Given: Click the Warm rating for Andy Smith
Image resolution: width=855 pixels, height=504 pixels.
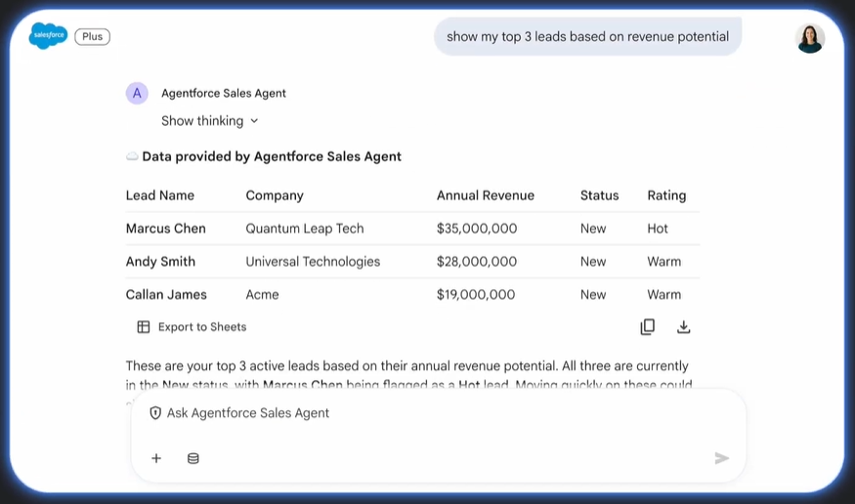Looking at the screenshot, I should click(664, 262).
